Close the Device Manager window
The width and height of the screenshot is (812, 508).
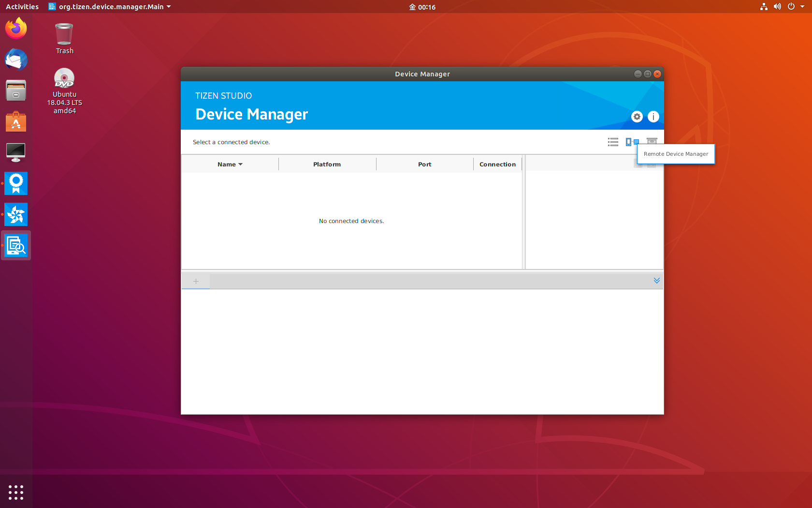coord(657,74)
